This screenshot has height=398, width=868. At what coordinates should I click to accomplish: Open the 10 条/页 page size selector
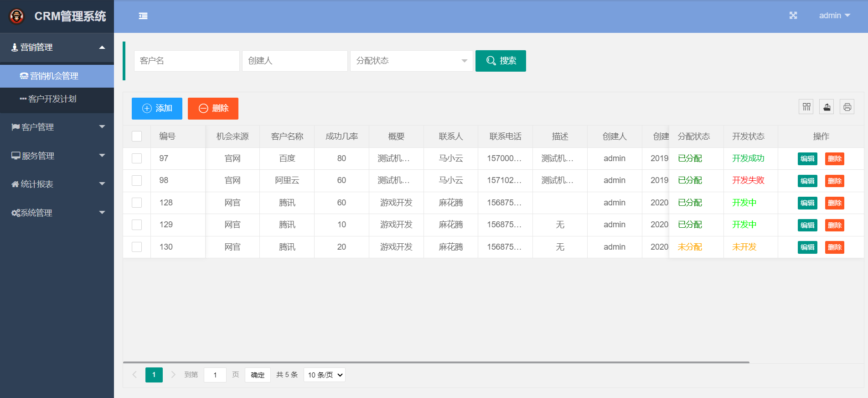click(x=325, y=375)
